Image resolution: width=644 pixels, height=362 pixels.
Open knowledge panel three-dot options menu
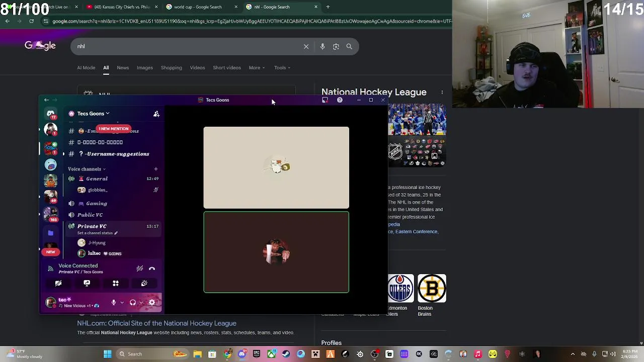pos(442,93)
